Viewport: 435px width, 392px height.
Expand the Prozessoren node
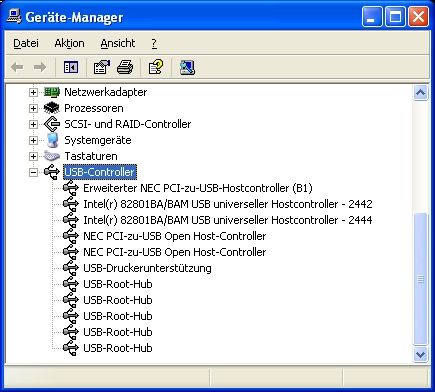click(33, 108)
